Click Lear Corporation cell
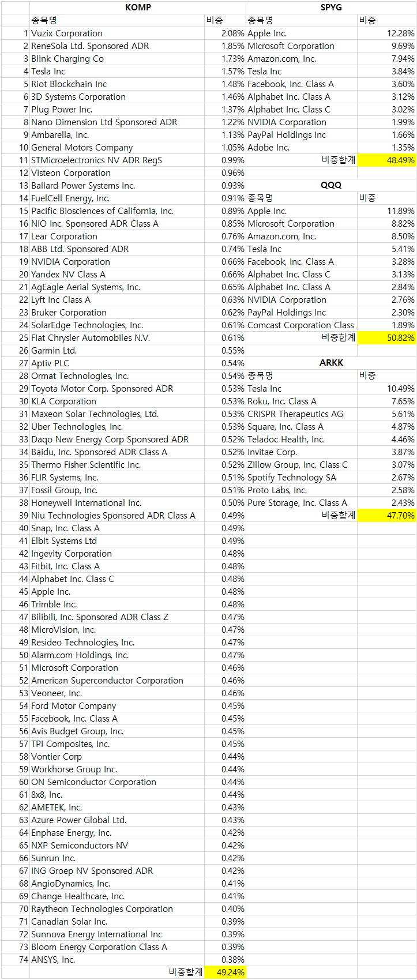 [117, 236]
